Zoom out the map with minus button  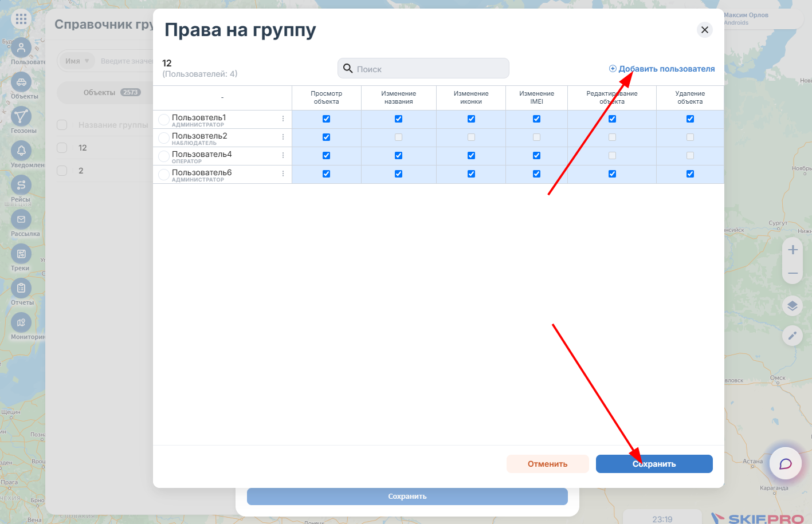click(793, 273)
